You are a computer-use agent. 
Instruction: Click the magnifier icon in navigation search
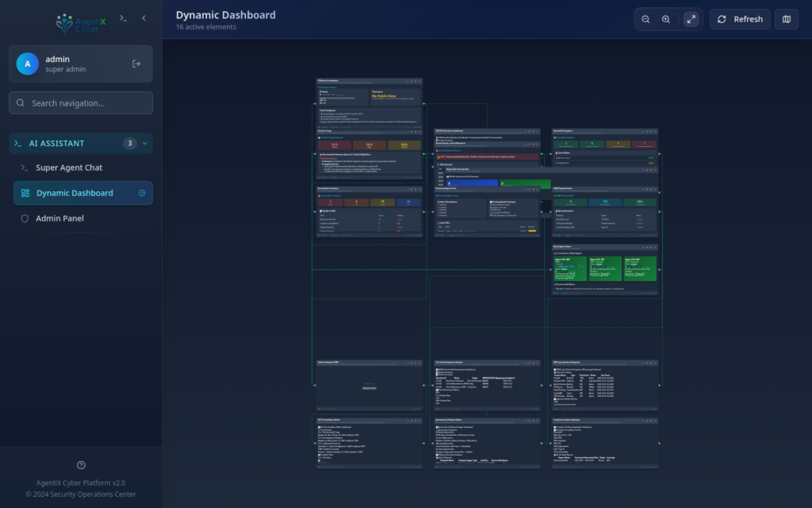[20, 102]
